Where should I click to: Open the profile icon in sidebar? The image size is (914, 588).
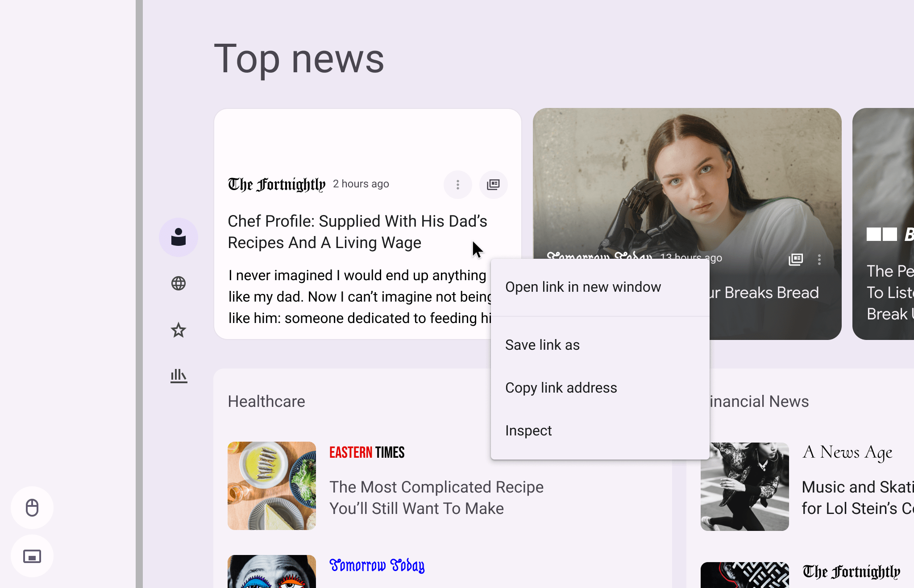coord(179,237)
